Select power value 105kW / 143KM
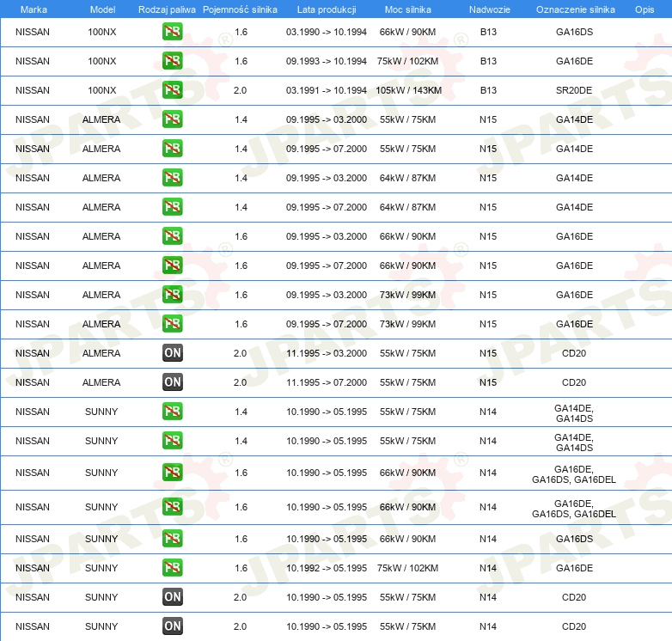672x641 pixels. tap(408, 90)
